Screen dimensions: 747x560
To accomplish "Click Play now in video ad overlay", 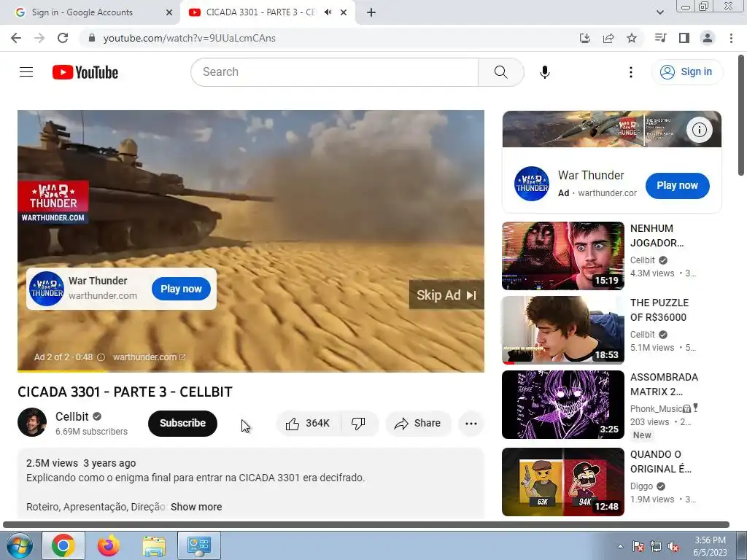I will point(181,289).
